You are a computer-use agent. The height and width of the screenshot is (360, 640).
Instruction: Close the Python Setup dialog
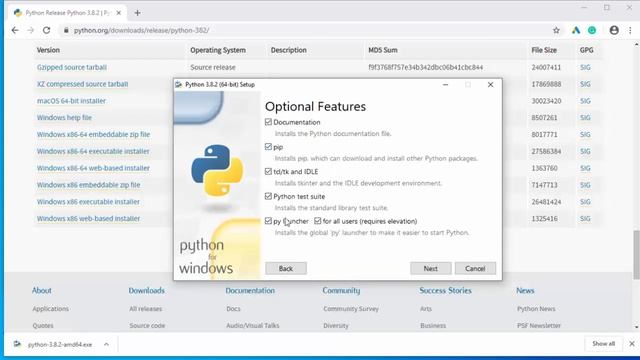pos(491,84)
